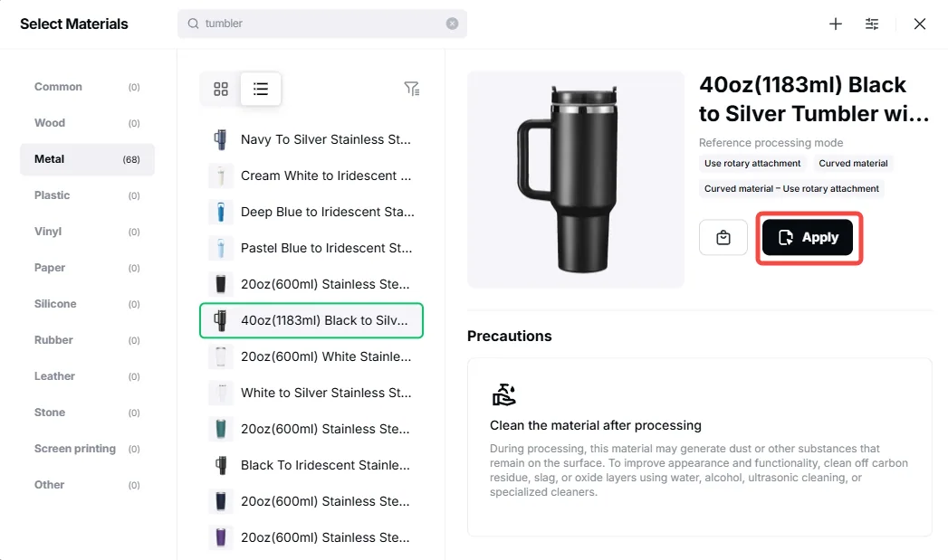
Task: Select the Metal category
Action: click(x=87, y=159)
